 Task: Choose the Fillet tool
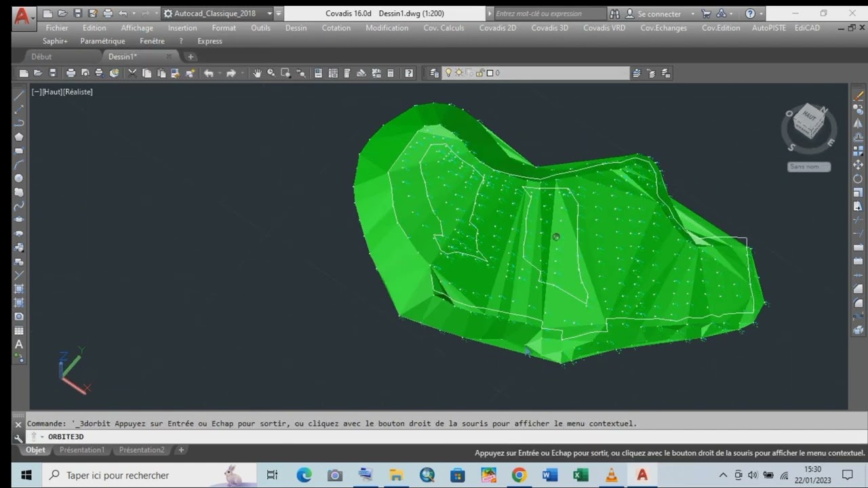859,303
